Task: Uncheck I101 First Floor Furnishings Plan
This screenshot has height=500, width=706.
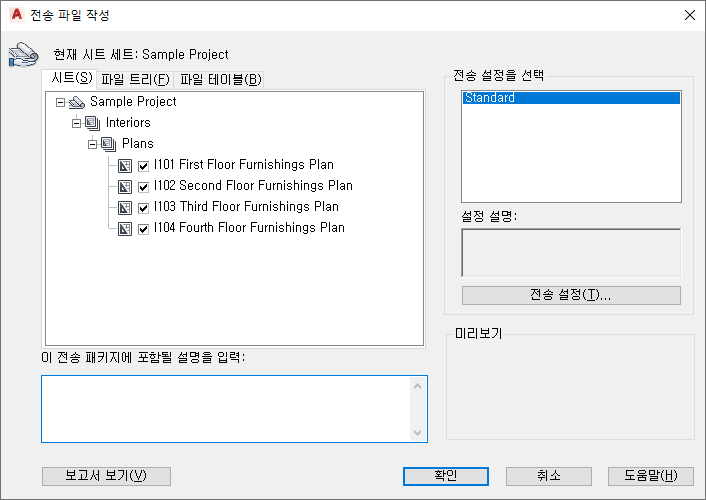Action: tap(144, 165)
